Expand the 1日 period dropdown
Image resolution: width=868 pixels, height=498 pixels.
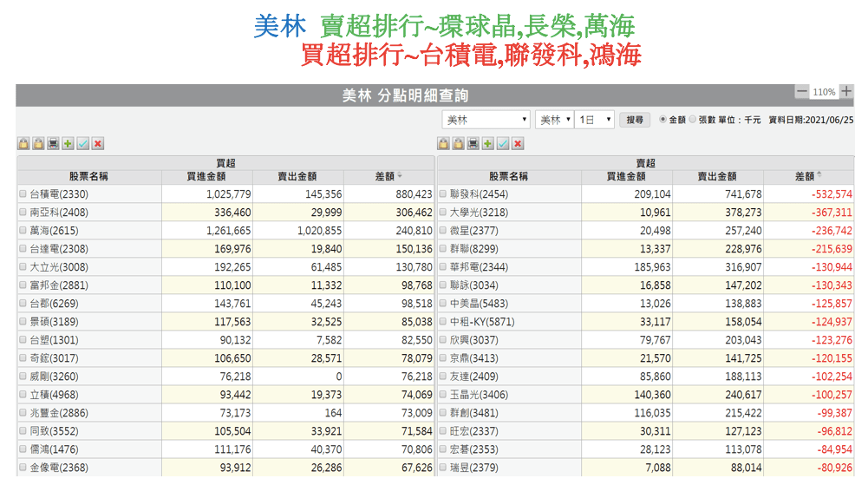tap(596, 120)
